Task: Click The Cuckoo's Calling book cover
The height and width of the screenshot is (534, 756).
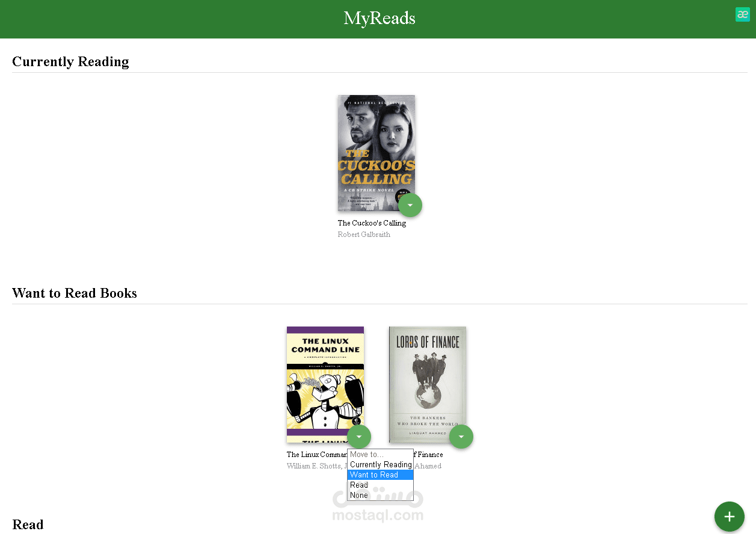Action: [376, 153]
